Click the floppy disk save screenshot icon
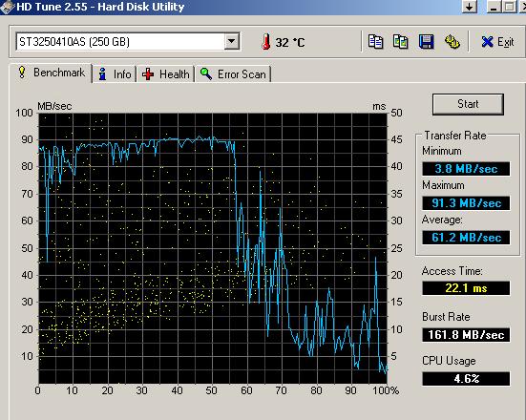This screenshot has height=420, width=526. tap(427, 42)
